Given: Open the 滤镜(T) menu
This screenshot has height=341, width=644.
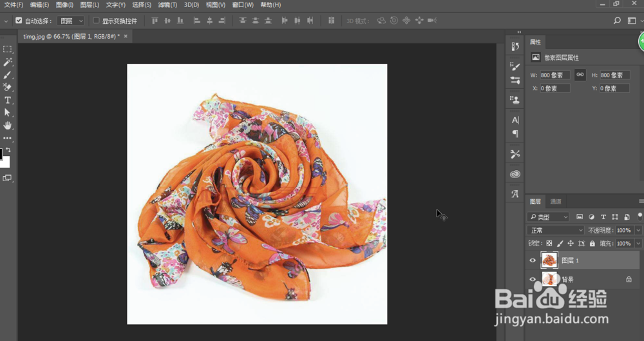Looking at the screenshot, I should tap(167, 5).
